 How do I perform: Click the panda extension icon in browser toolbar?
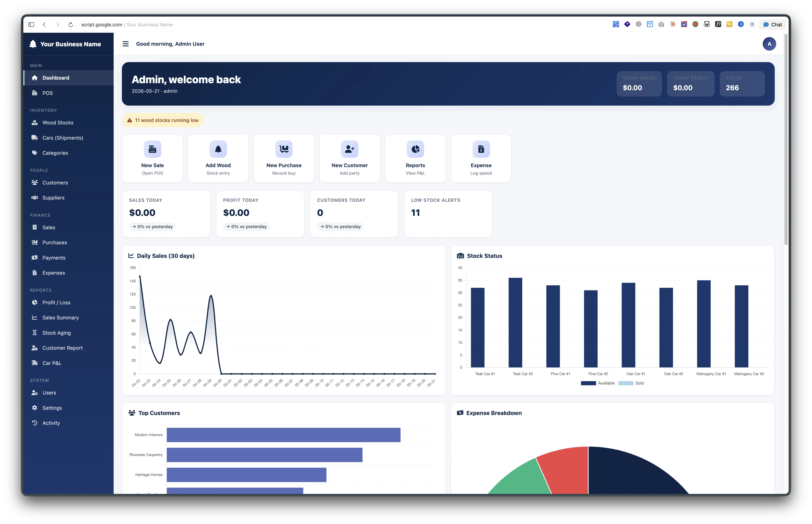tap(707, 24)
